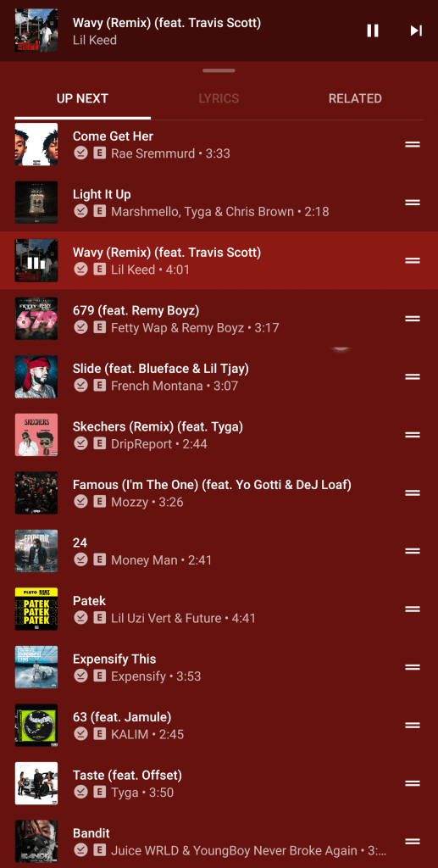Tap the Patek album cover thumbnail
Screen dimensions: 438x868
pyautogui.click(x=36, y=609)
